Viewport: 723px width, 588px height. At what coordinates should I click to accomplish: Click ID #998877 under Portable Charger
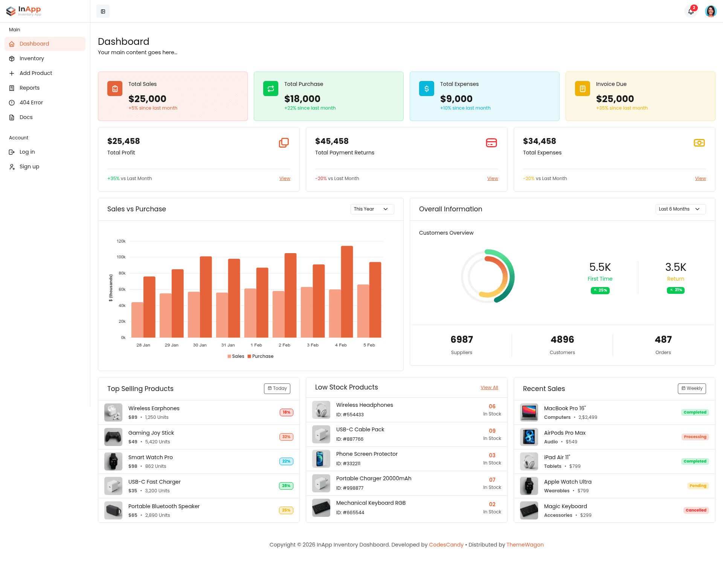350,488
